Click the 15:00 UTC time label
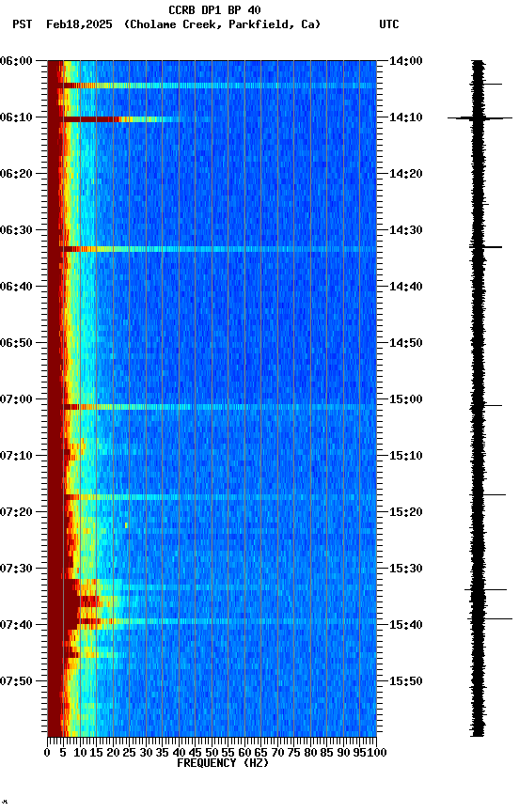 click(406, 399)
